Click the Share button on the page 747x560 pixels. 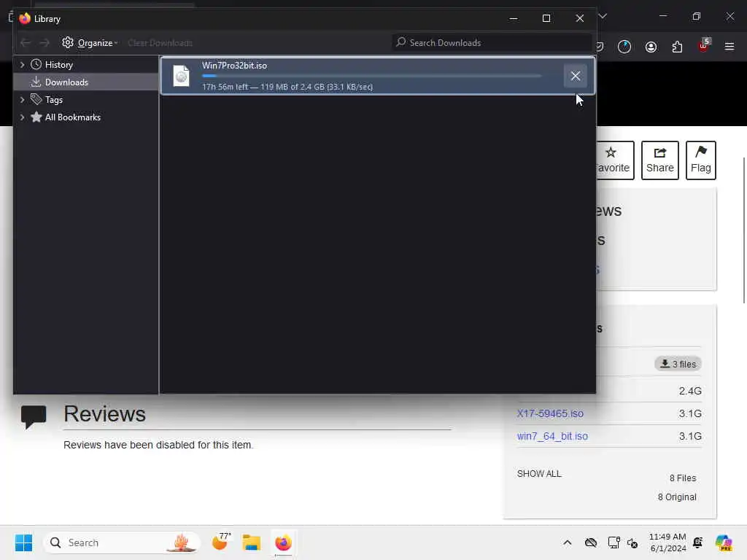659,160
